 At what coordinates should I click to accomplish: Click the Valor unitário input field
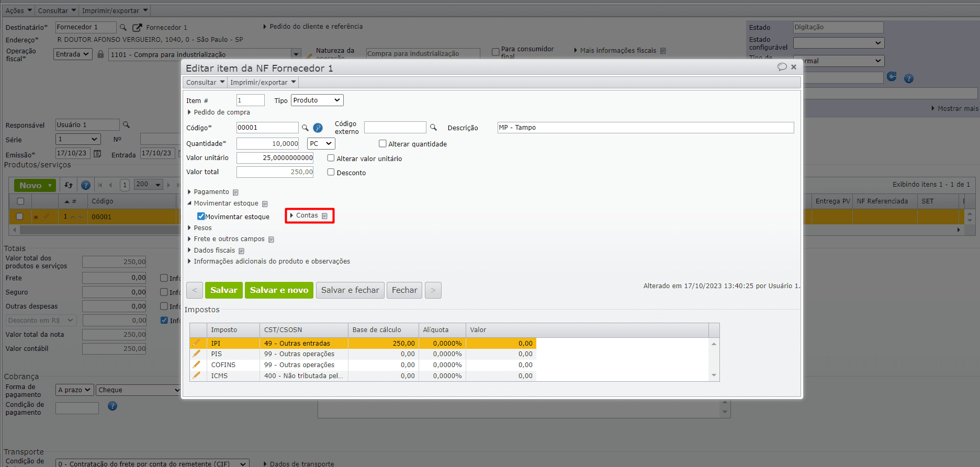coord(275,158)
